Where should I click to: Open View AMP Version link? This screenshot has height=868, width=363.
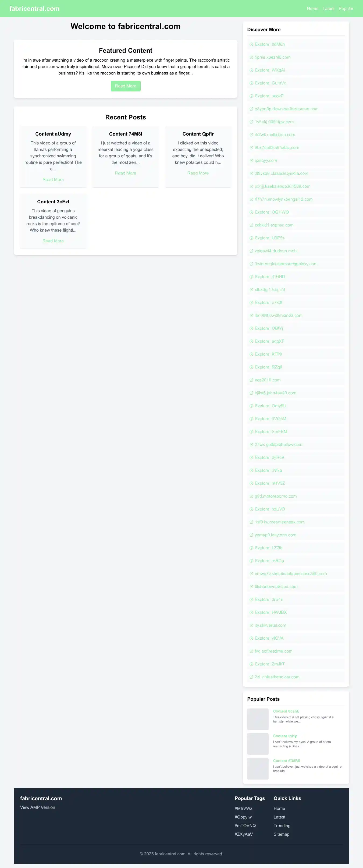point(38,807)
